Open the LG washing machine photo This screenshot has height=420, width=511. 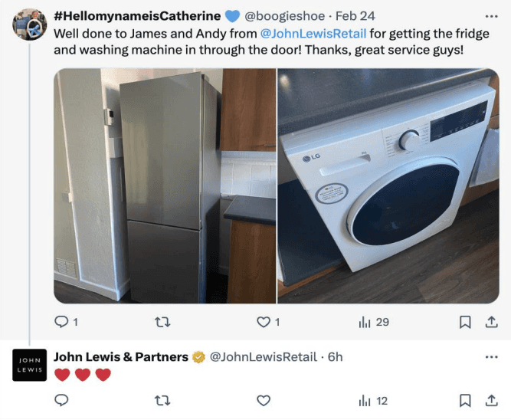click(x=388, y=186)
